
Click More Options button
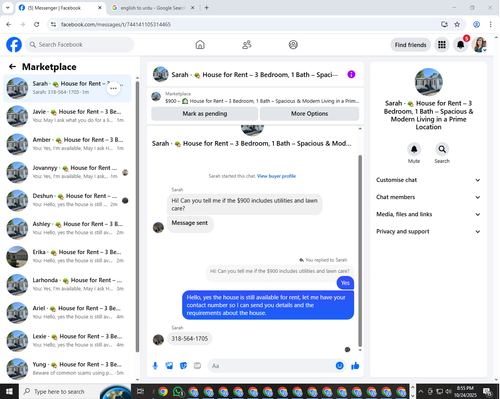click(309, 114)
